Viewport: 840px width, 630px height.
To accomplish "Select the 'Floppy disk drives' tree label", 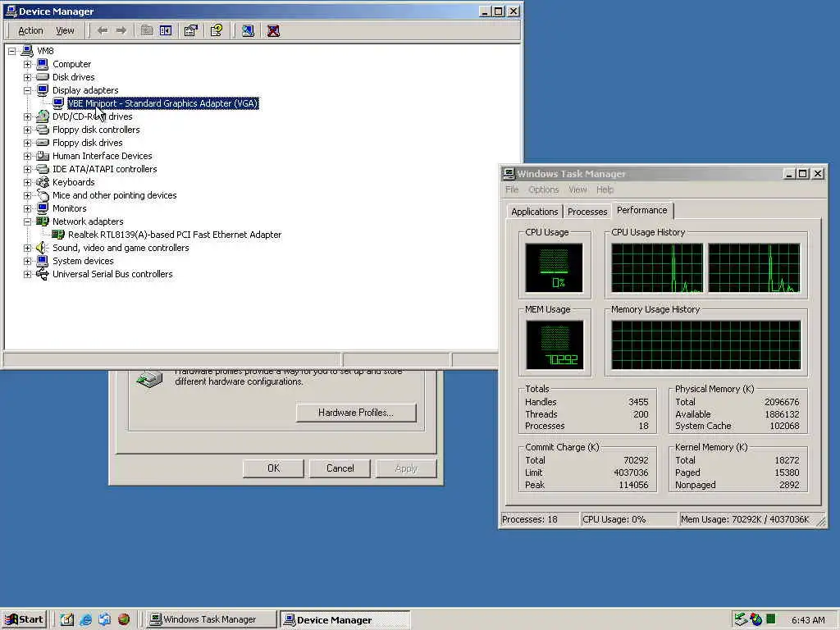I will 87,143.
